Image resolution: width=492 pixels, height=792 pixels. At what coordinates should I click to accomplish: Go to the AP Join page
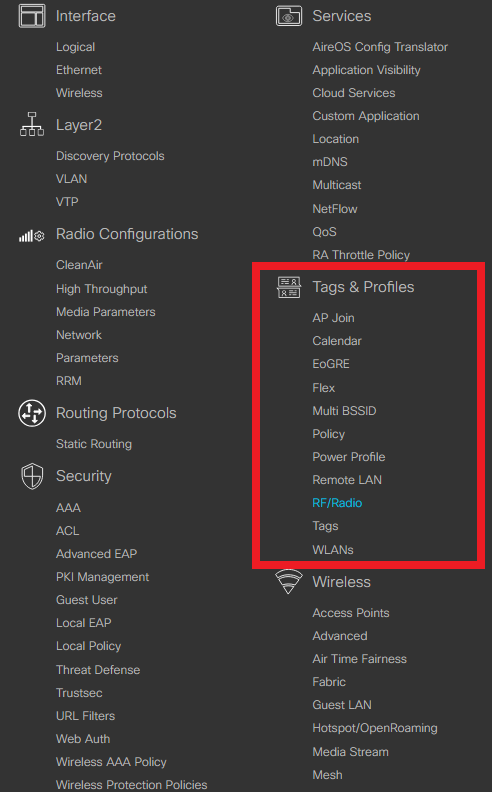[333, 318]
